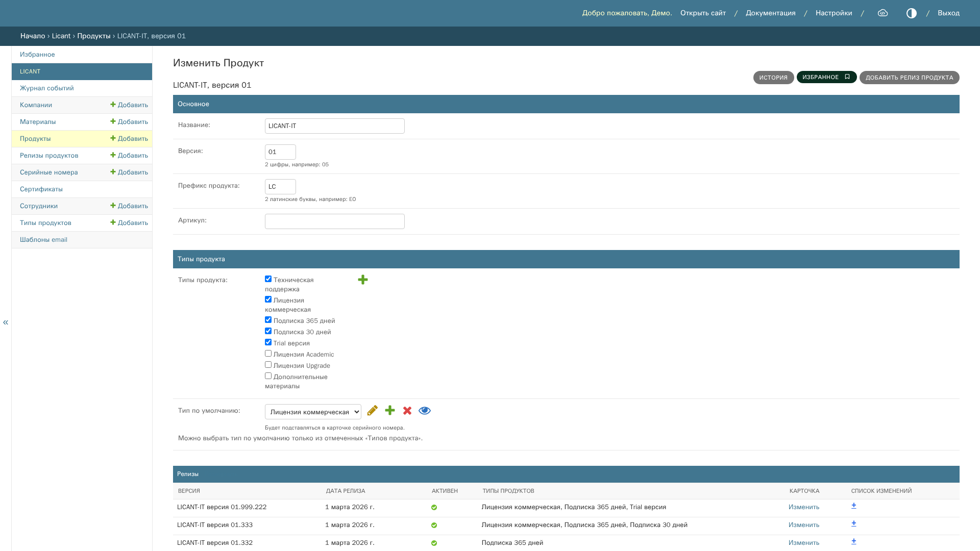This screenshot has width=980, height=551.
Task: Click the pencil edit icon for default type
Action: [373, 411]
